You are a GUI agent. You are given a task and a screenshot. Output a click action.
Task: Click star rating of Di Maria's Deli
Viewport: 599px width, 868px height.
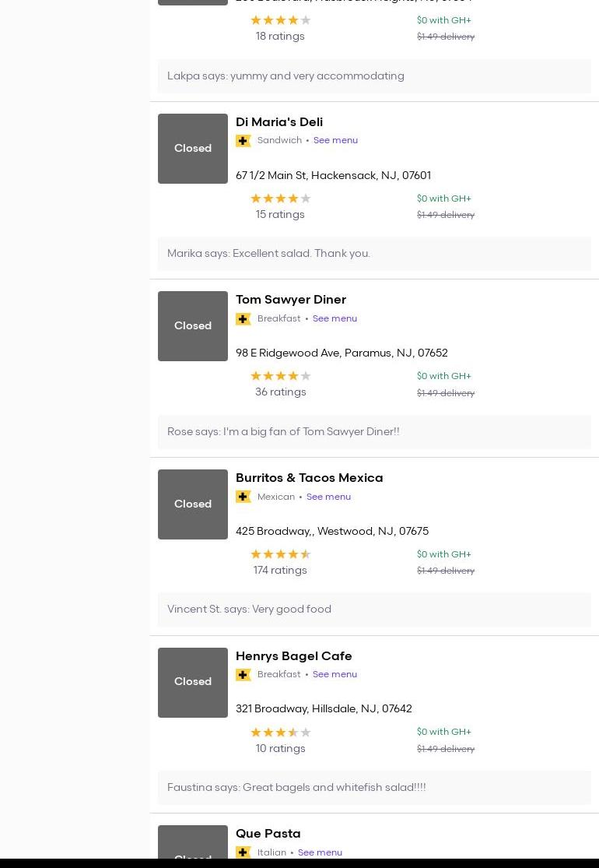click(x=280, y=199)
